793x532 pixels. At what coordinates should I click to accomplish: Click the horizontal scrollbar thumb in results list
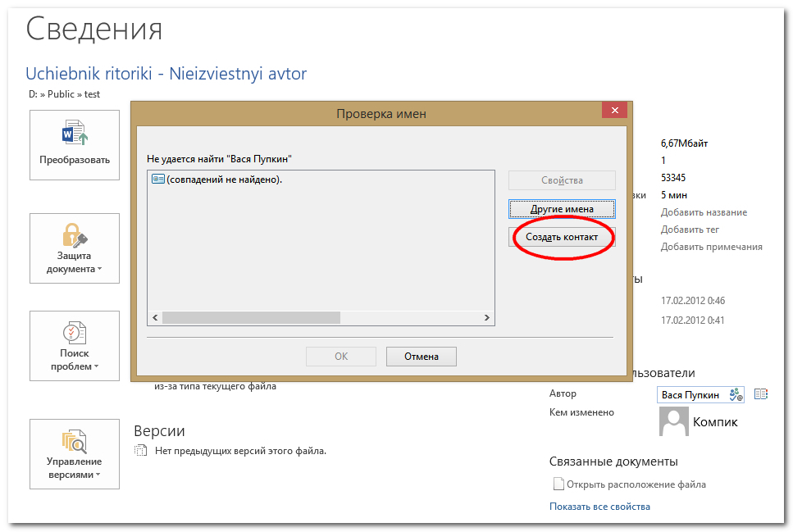point(250,317)
